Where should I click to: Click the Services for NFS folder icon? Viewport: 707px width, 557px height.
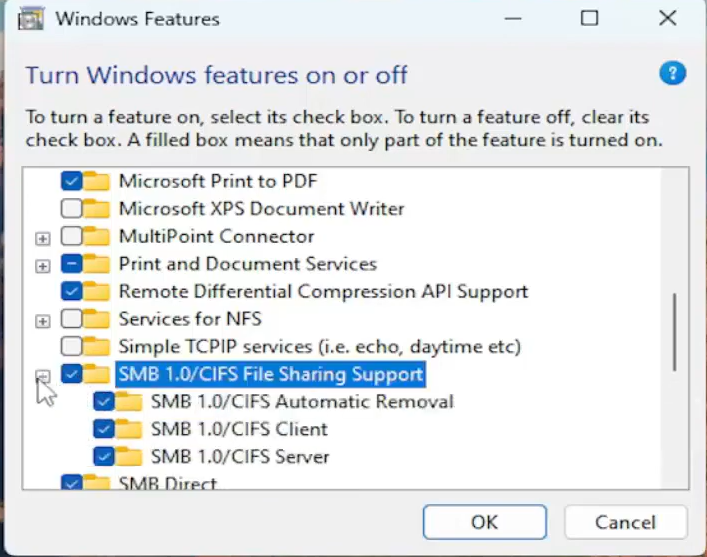point(97,319)
